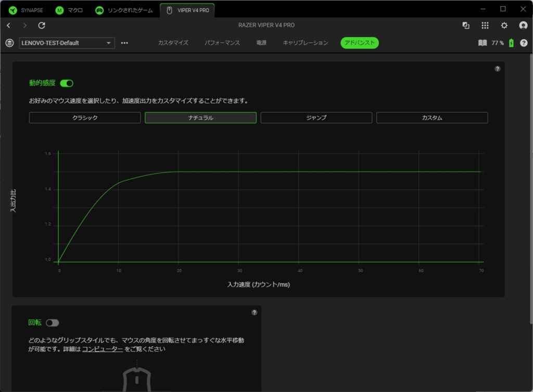Open the user guide book icon
This screenshot has height=392, width=533.
483,43
